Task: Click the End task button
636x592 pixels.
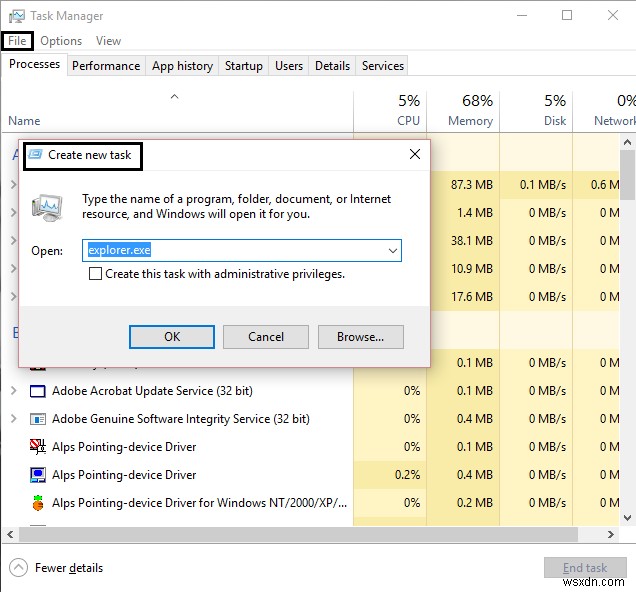Action: pos(585,567)
